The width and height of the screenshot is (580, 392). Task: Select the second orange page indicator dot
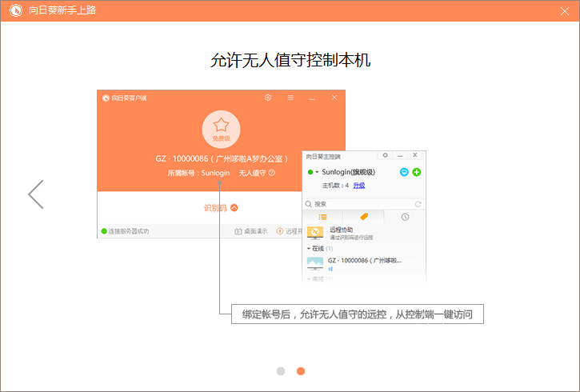point(301,370)
